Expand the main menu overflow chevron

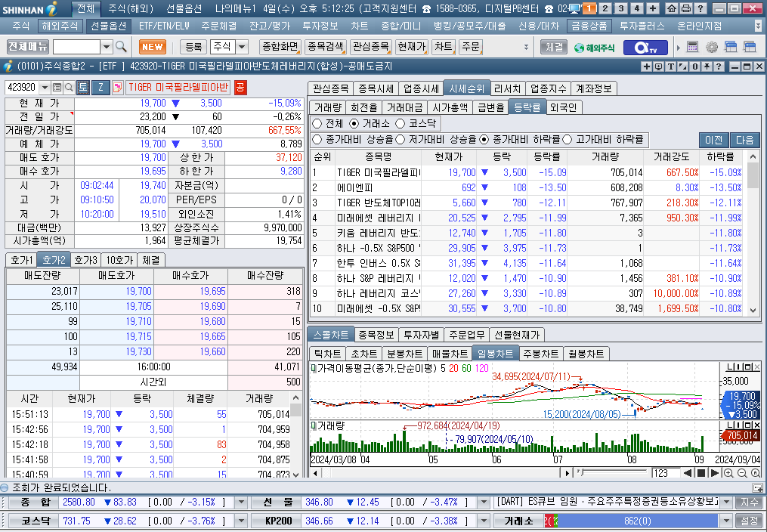758,26
